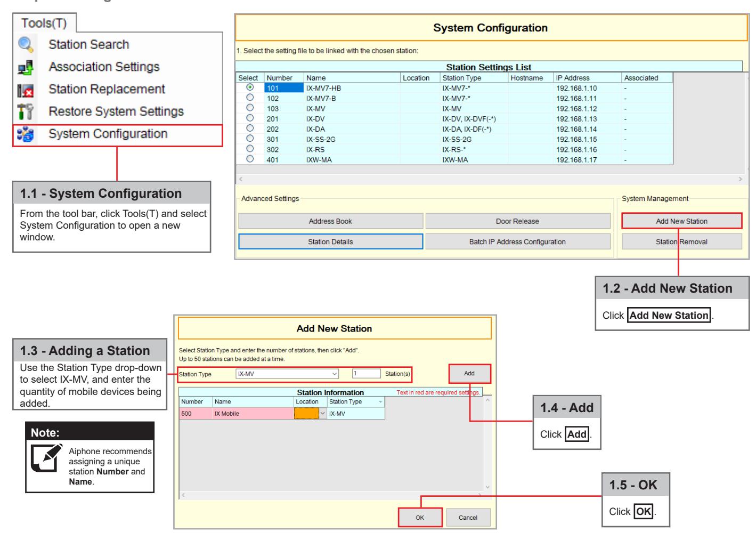Click the IX-MV7-HB name cell

(x=352, y=88)
